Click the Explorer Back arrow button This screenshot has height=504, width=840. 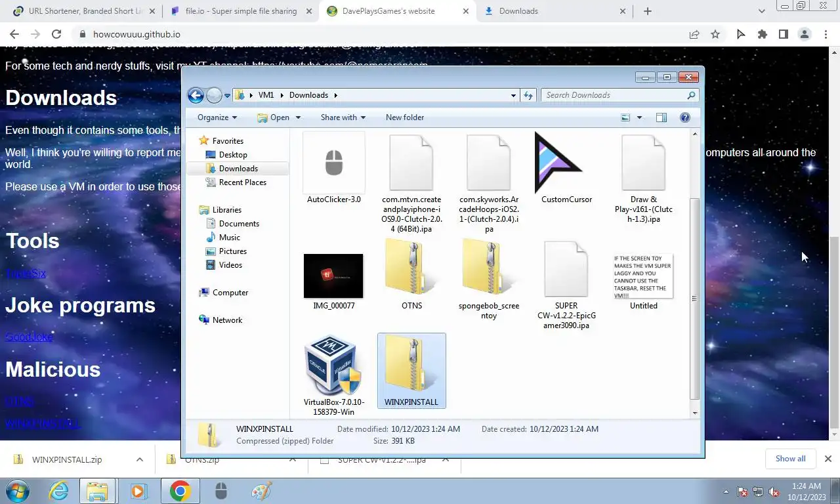[196, 95]
